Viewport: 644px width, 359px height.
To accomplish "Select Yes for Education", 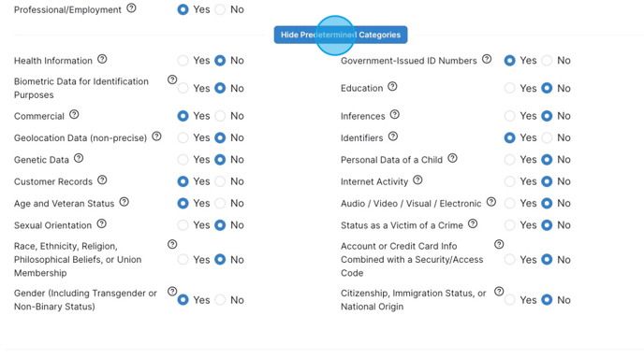I will click(510, 88).
